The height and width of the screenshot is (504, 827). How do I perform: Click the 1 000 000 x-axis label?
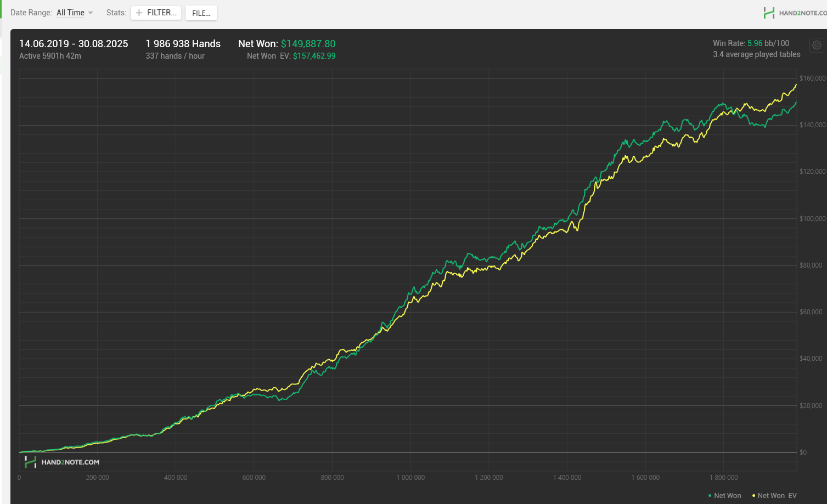tap(411, 478)
